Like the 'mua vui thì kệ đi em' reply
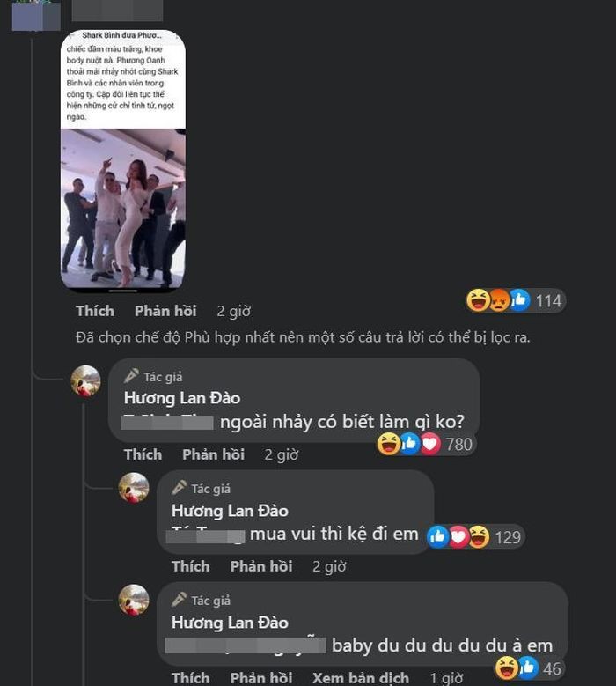Image resolution: width=616 pixels, height=686 pixels. tap(190, 566)
